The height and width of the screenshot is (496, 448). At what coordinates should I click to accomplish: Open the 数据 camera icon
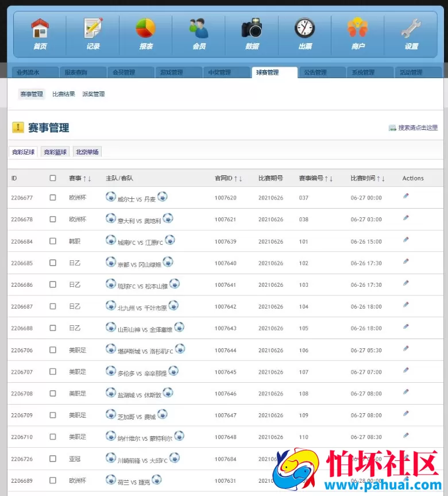point(252,29)
